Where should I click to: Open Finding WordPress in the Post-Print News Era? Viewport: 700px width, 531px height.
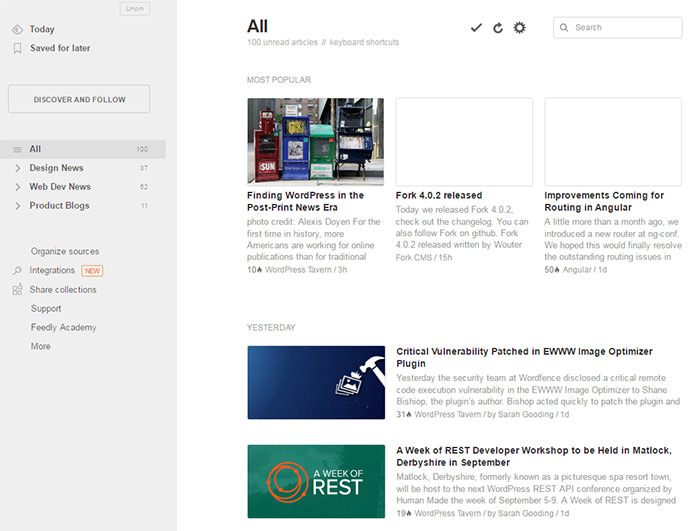tap(305, 201)
